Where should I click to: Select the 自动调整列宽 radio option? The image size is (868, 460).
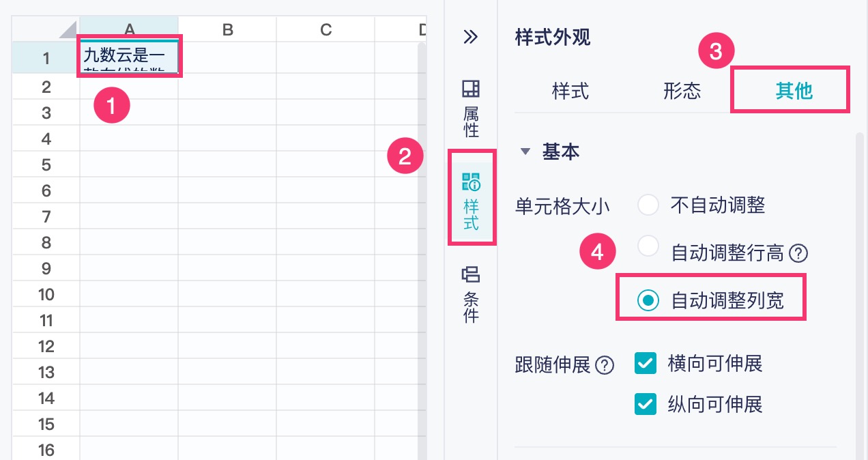pyautogui.click(x=648, y=300)
